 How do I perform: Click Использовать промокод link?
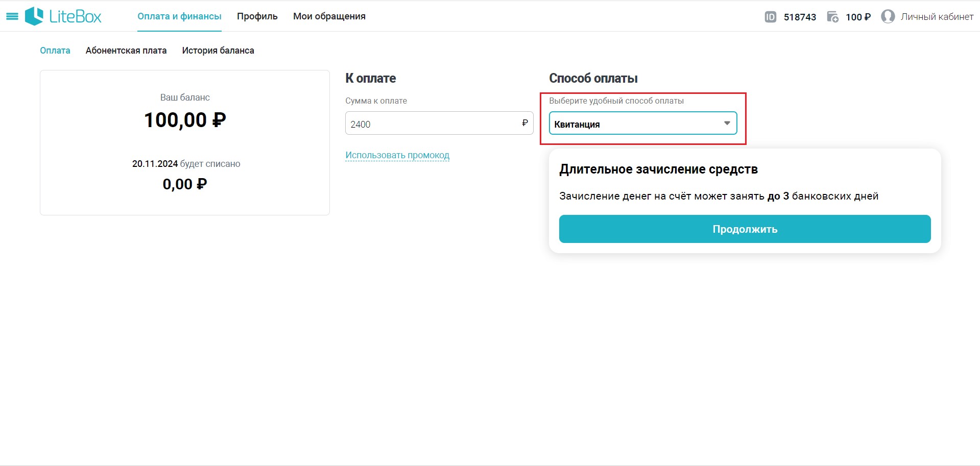point(397,155)
